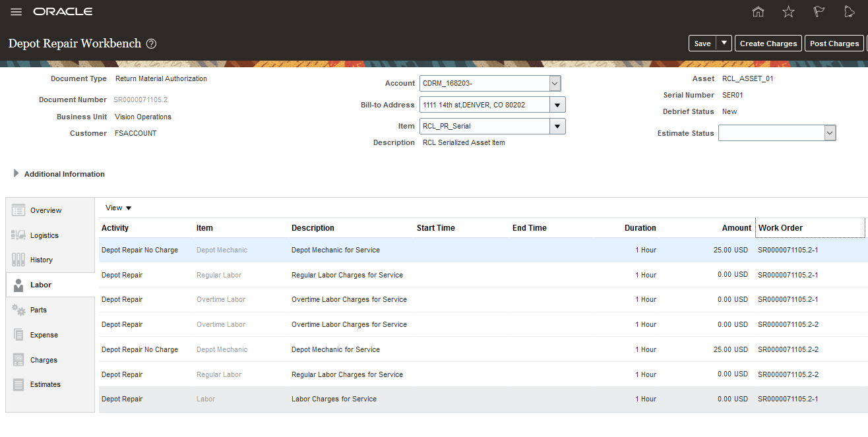
Task: Click the Estimates list icon
Action: 18,384
